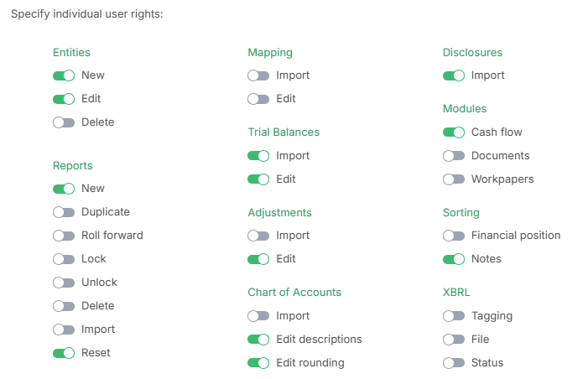Switch on Unlock for Reports

(64, 283)
